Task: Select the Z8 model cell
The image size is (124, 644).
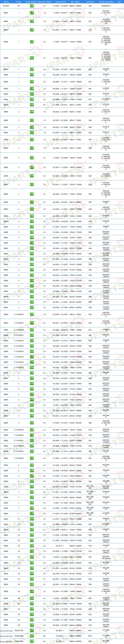Action: pyautogui.click(x=19, y=625)
